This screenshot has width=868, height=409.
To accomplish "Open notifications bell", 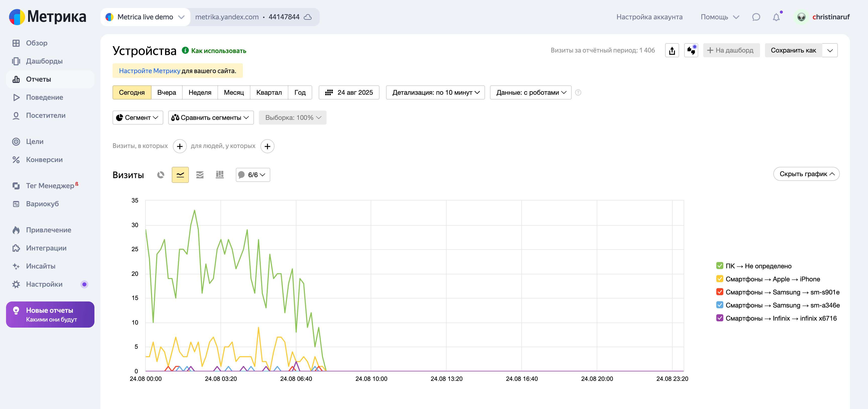I will click(x=776, y=17).
